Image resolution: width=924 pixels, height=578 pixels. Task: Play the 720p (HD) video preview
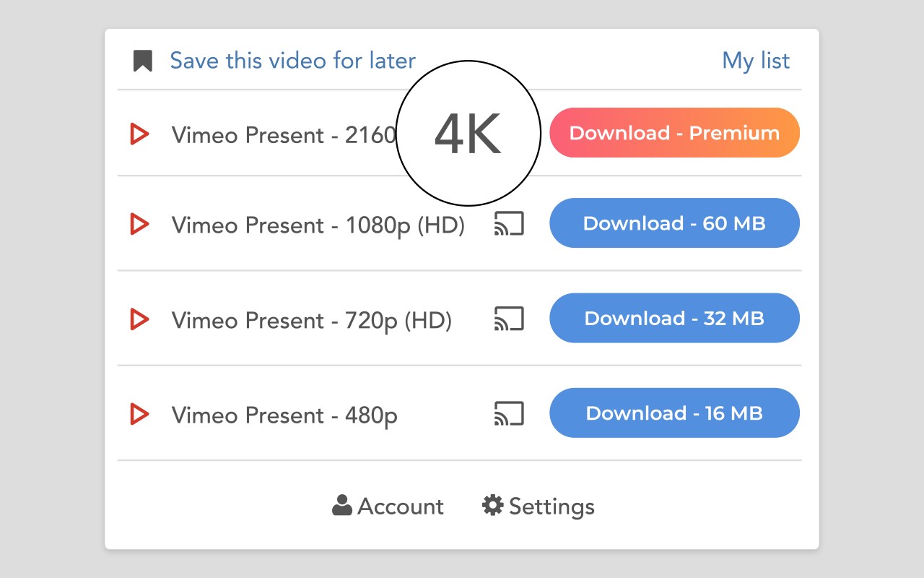point(139,319)
